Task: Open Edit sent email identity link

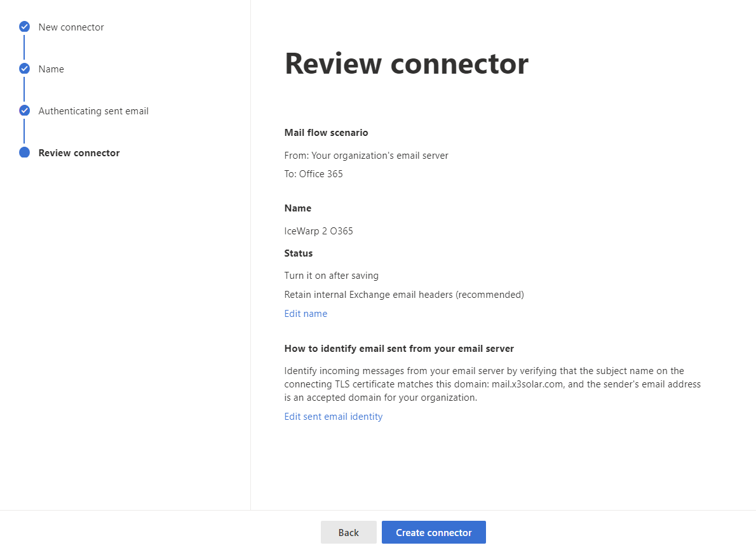Action: point(333,417)
